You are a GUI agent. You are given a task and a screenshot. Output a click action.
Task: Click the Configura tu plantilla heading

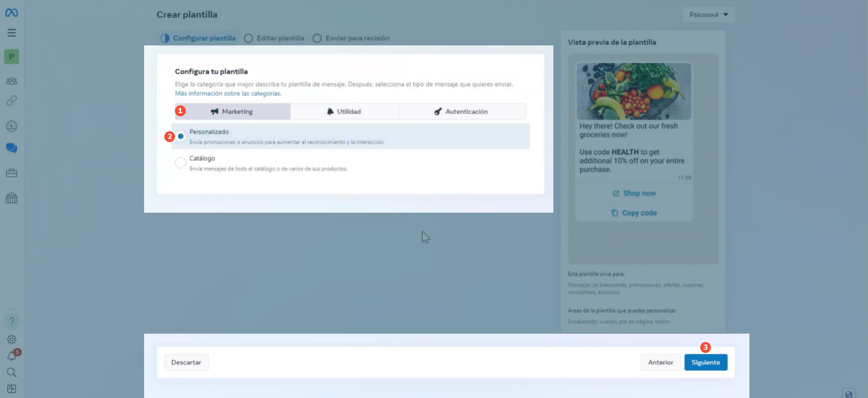(211, 71)
